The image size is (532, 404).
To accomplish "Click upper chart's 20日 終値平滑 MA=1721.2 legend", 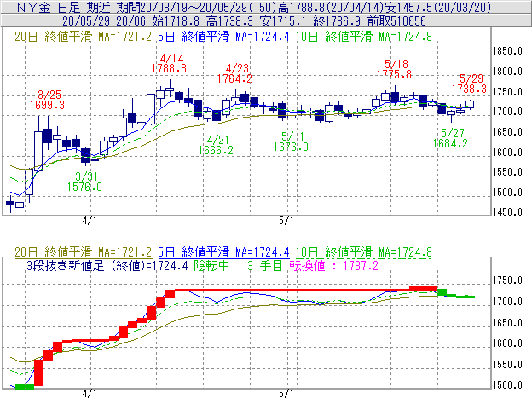I will (84, 37).
